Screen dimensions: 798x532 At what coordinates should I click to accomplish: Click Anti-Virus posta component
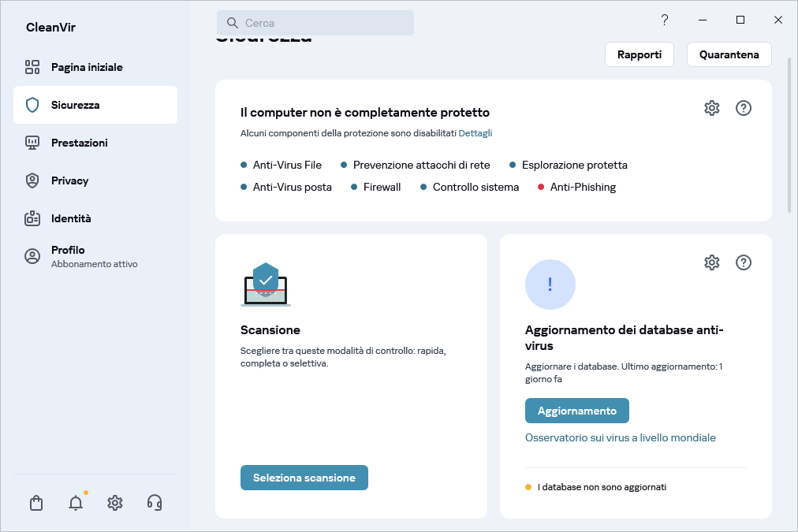pos(286,187)
